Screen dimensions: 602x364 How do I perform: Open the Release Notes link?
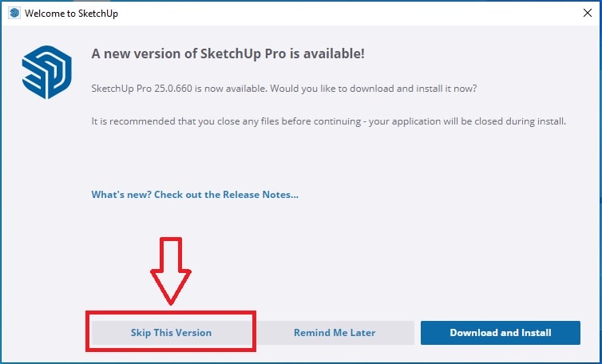(195, 194)
